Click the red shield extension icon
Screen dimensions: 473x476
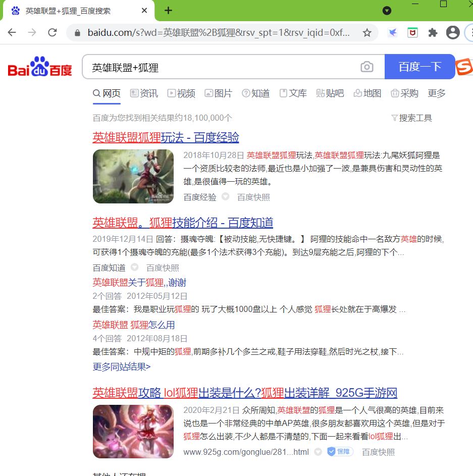(x=412, y=32)
